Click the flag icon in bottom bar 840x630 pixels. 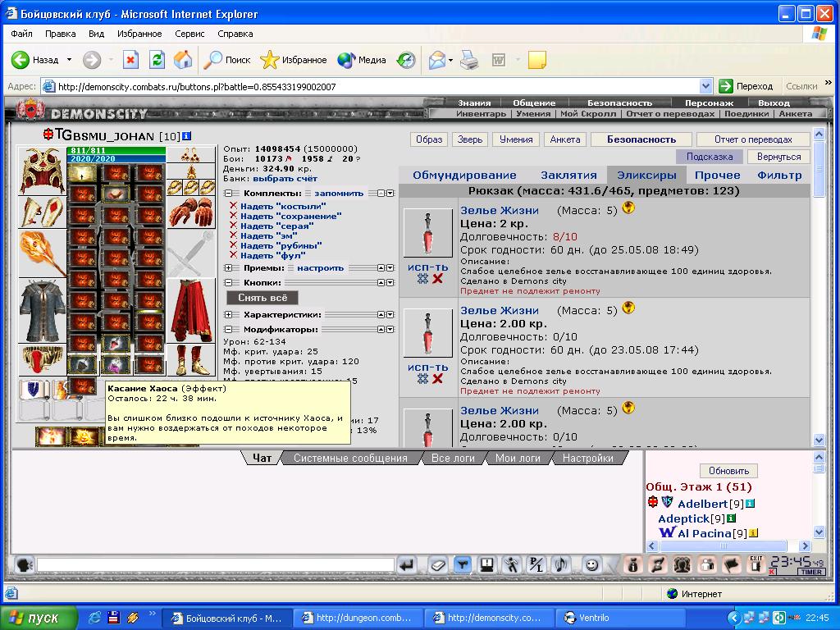click(x=732, y=564)
